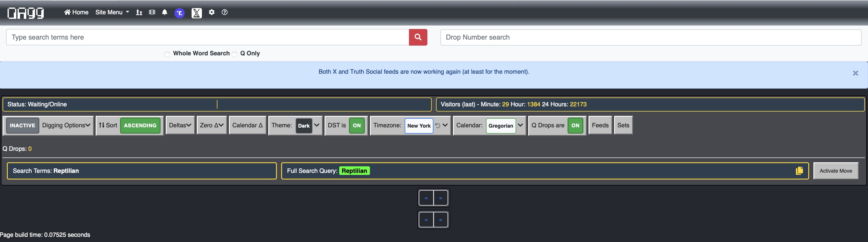The width and height of the screenshot is (868, 242).
Task: Click the film strip icon
Action: (x=152, y=12)
